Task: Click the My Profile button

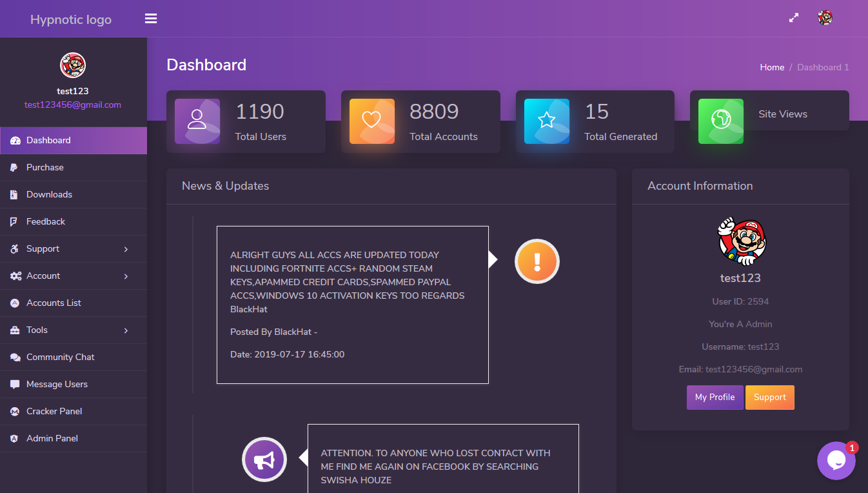Action: tap(715, 397)
